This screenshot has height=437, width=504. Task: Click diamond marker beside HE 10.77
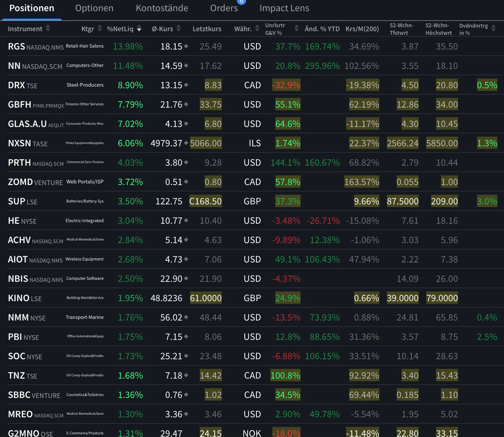(186, 220)
